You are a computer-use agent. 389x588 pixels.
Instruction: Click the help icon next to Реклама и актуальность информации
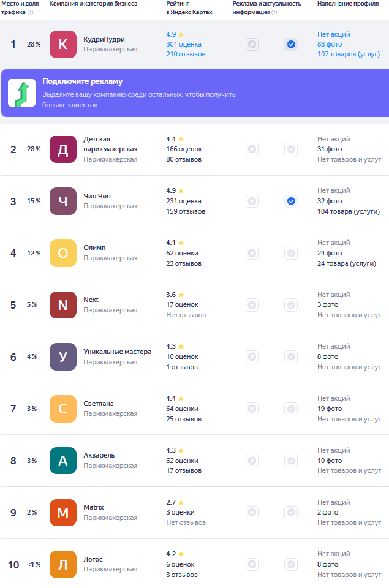coord(274,12)
